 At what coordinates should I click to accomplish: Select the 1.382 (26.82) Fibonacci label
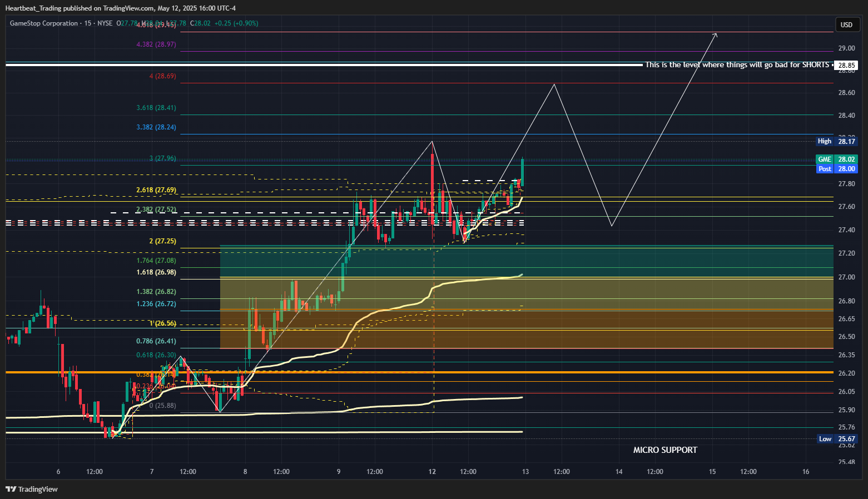pos(156,292)
